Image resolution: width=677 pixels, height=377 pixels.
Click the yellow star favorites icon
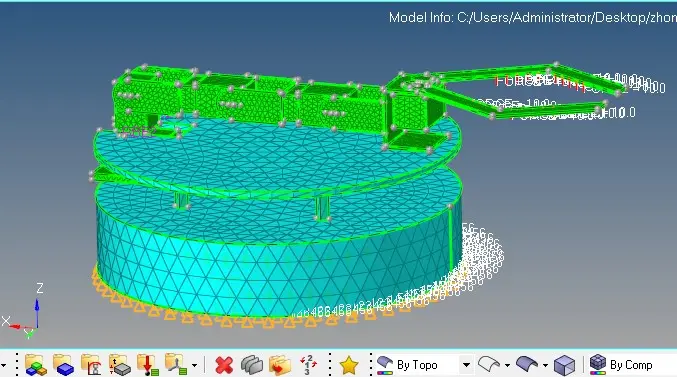point(349,365)
